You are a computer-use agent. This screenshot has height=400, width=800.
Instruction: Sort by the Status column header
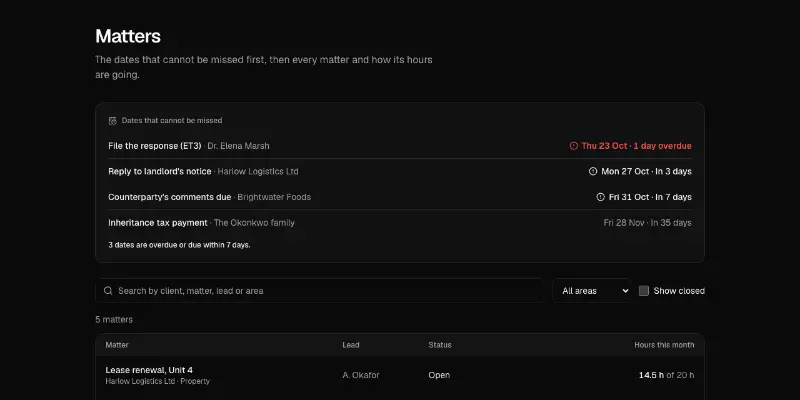[440, 345]
